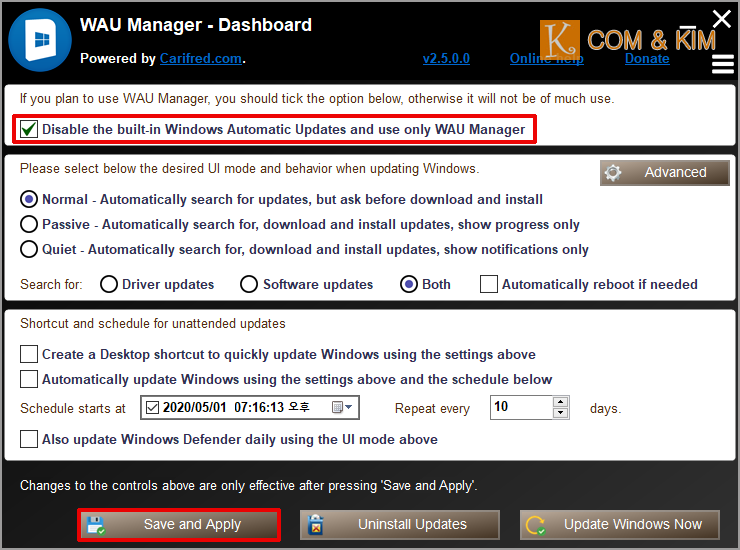Choose Both search option
Image resolution: width=740 pixels, height=550 pixels.
click(x=409, y=284)
